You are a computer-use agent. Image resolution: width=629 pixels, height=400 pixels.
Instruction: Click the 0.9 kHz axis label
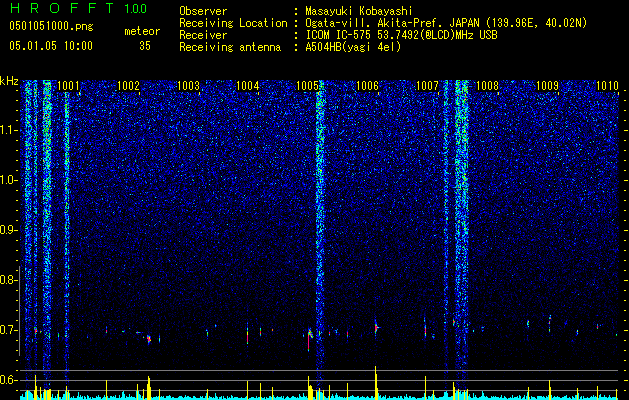click(x=9, y=230)
